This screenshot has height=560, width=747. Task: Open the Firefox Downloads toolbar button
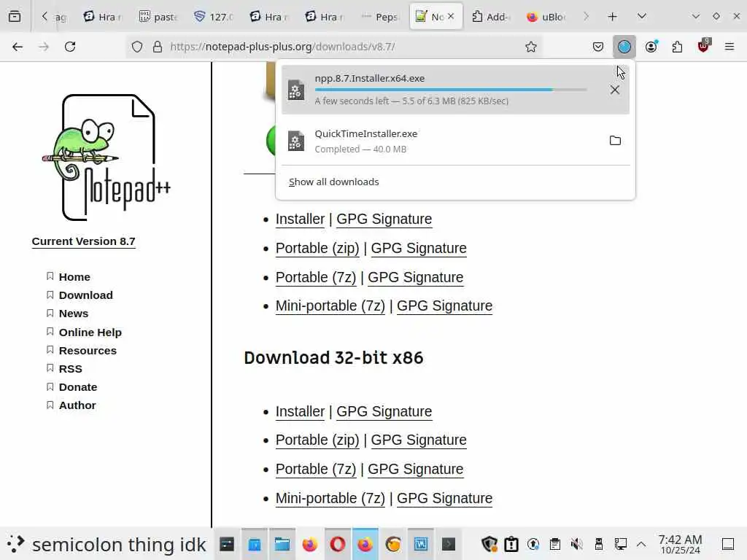point(624,47)
